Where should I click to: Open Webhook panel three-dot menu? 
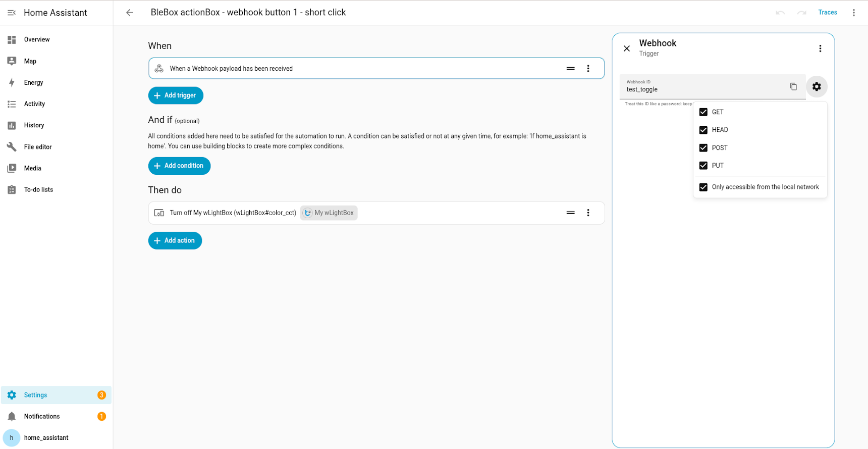tap(820, 48)
